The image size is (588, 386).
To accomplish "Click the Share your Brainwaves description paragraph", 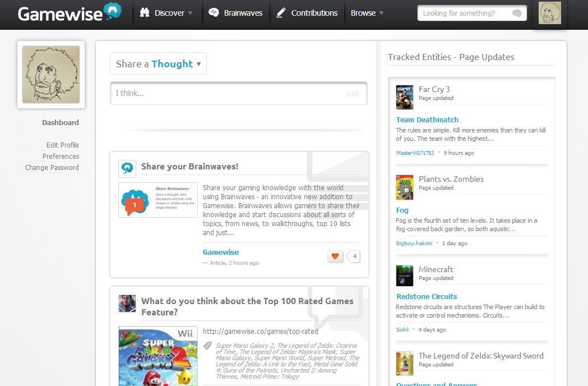I will [x=281, y=210].
